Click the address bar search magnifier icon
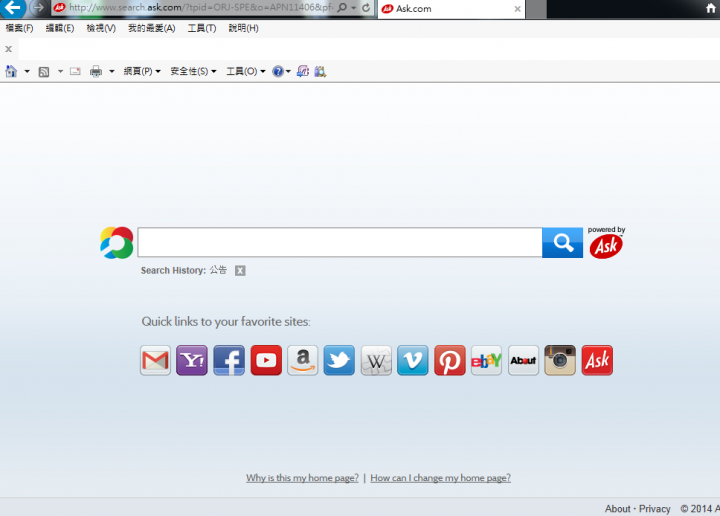720x516 pixels. [x=342, y=8]
